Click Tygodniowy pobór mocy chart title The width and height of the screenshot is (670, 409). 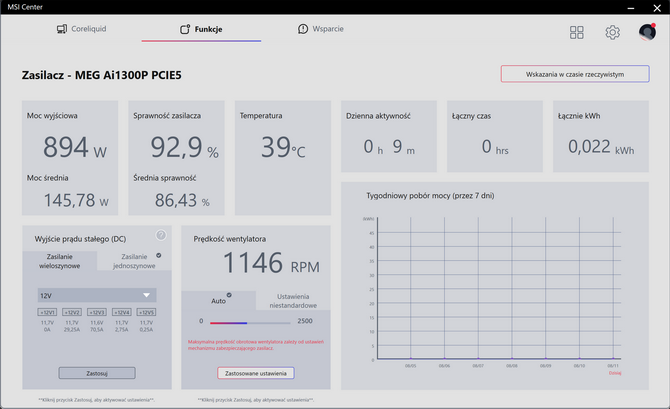coord(430,196)
